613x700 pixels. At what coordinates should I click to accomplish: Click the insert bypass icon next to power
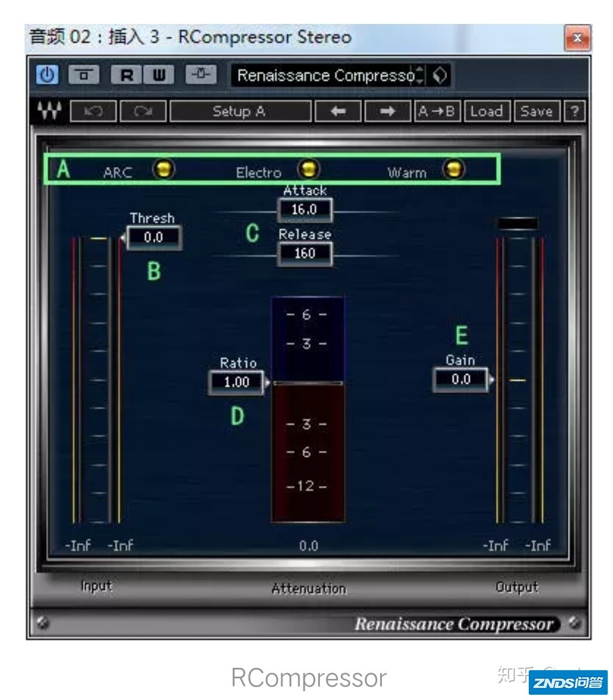[x=84, y=74]
